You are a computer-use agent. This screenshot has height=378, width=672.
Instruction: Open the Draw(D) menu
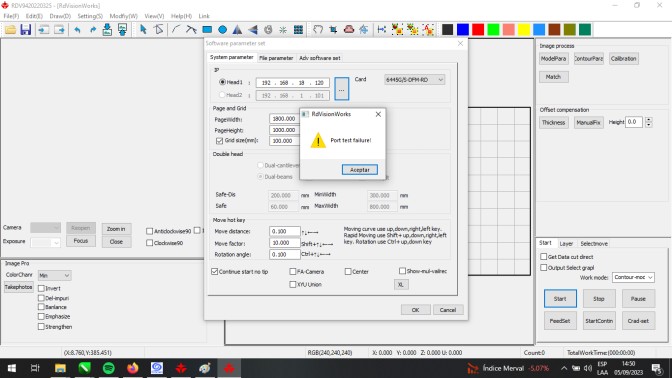pos(60,16)
